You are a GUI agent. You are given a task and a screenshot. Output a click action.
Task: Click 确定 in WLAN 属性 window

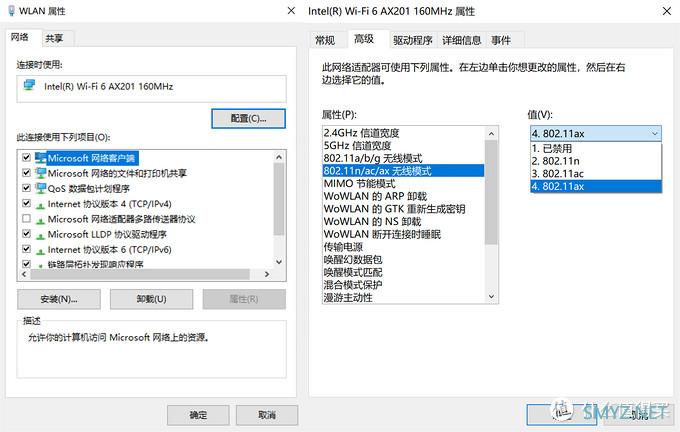(x=198, y=415)
